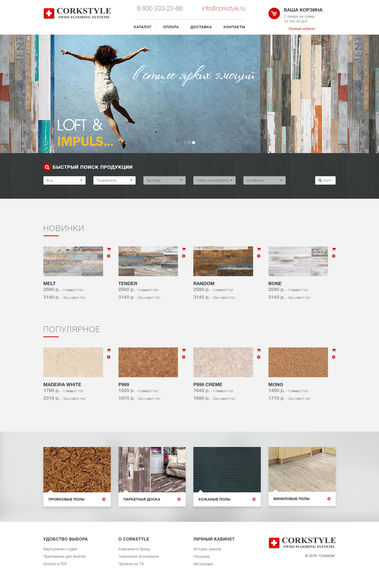Viewport: 379px width, 588px height.
Task: Add MONO cork flooring to cart
Action: point(334,350)
